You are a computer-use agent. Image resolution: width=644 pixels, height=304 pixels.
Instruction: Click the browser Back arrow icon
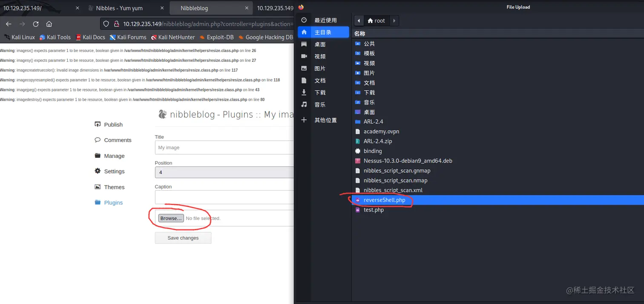(9, 24)
